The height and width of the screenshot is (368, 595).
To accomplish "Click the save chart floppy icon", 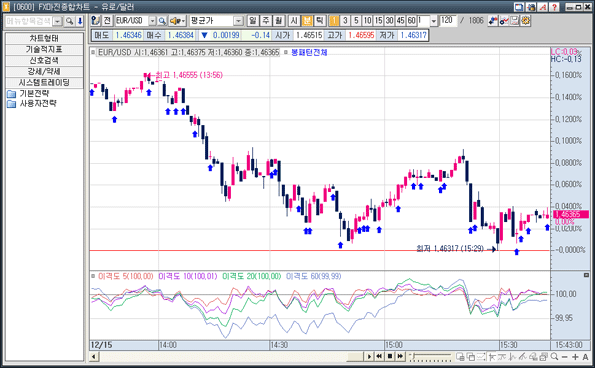I will (x=514, y=20).
